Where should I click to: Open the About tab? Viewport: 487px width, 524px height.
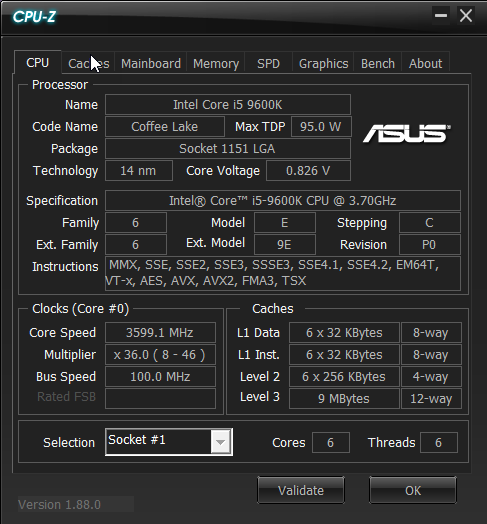(x=425, y=63)
